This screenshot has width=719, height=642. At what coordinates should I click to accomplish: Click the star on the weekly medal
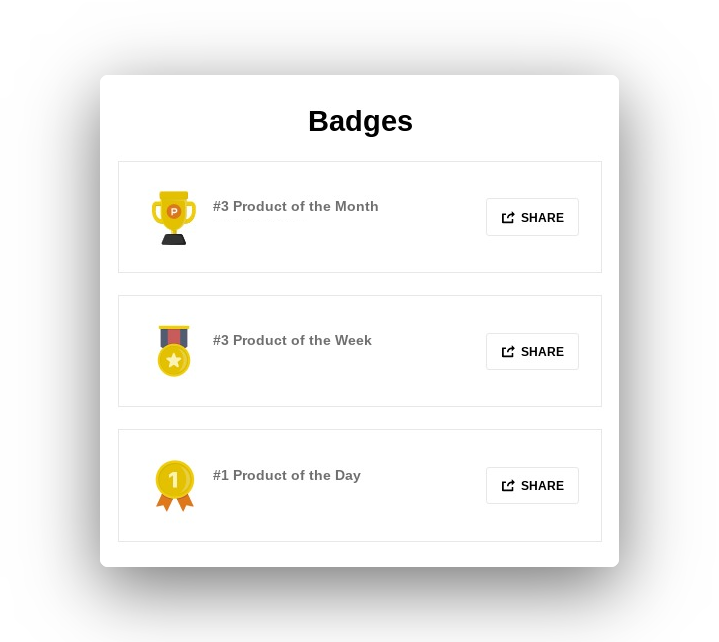click(174, 360)
